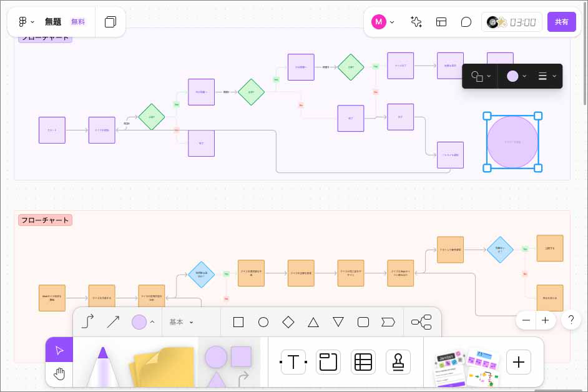Start the 03:00 timer
This screenshot has height=392, width=588.
point(512,22)
